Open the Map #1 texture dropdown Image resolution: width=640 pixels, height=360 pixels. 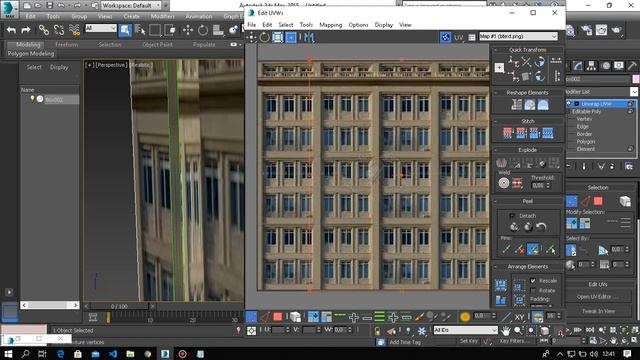point(518,36)
